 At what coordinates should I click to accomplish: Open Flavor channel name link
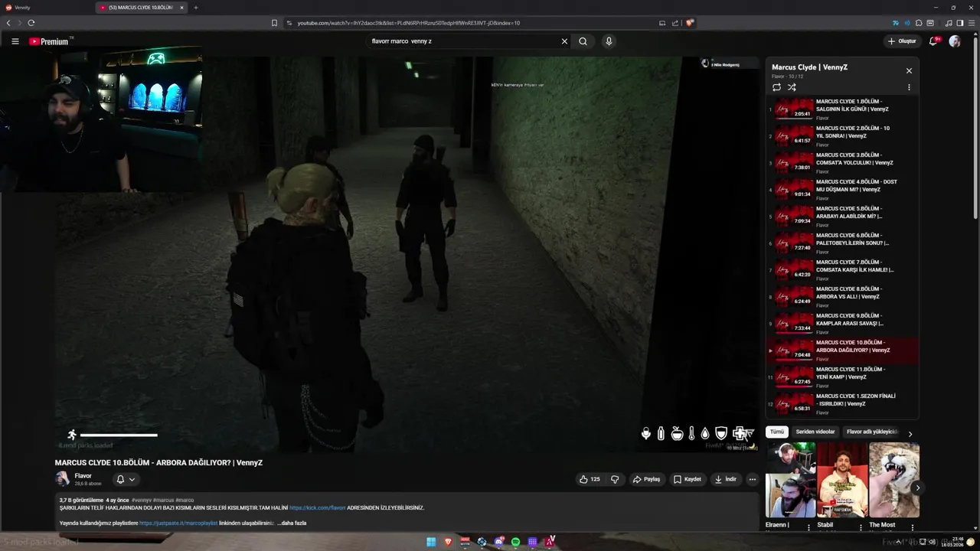coord(83,476)
